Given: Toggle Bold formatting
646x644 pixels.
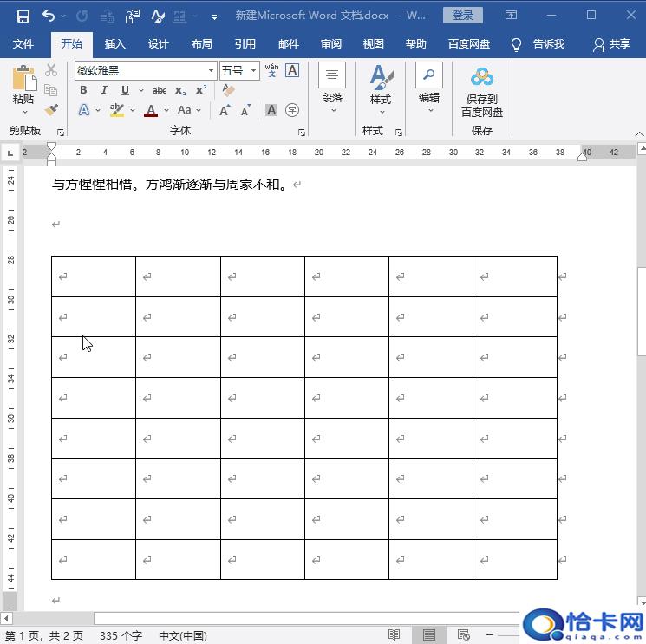Looking at the screenshot, I should tap(84, 90).
